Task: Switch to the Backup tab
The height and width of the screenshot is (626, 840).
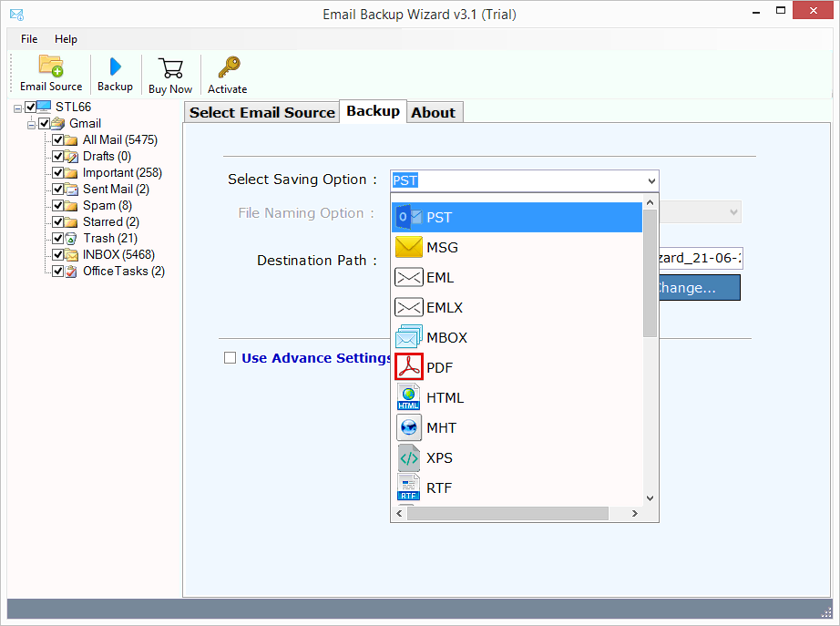Action: point(373,111)
